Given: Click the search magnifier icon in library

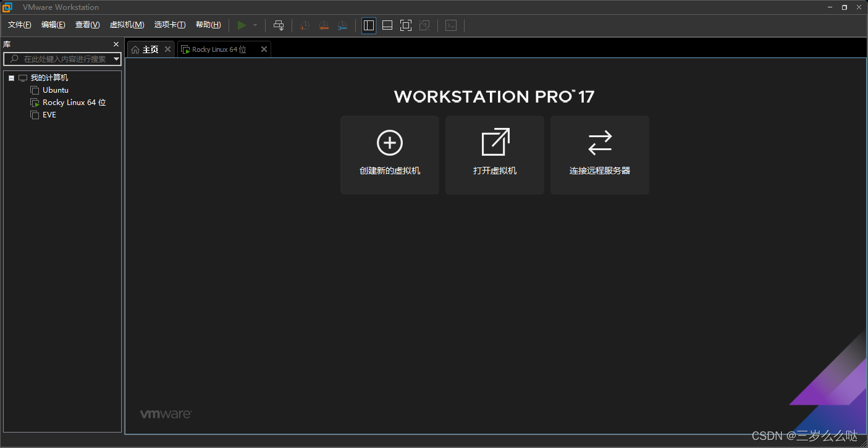Looking at the screenshot, I should coord(14,59).
